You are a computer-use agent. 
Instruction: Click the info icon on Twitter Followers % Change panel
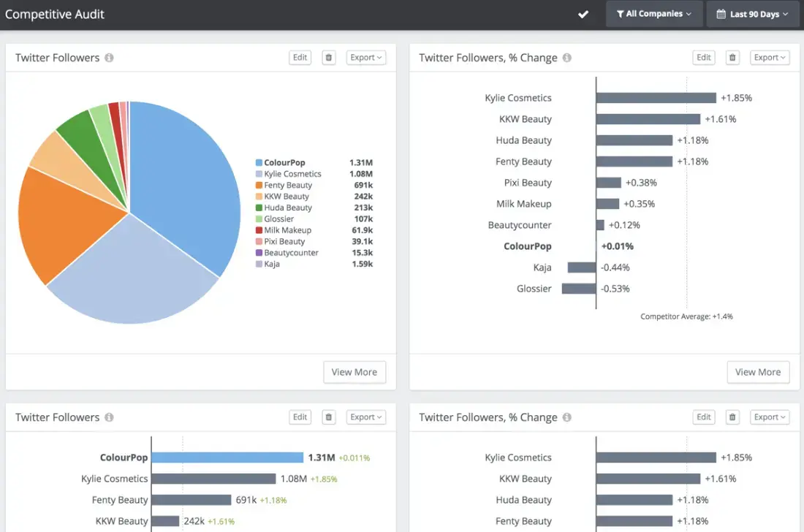click(x=566, y=57)
